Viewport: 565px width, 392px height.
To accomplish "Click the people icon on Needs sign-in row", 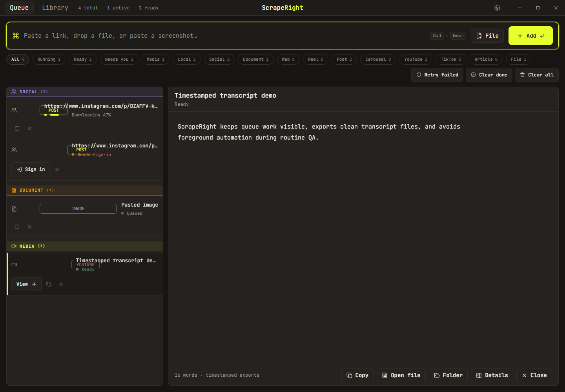I will [14, 150].
